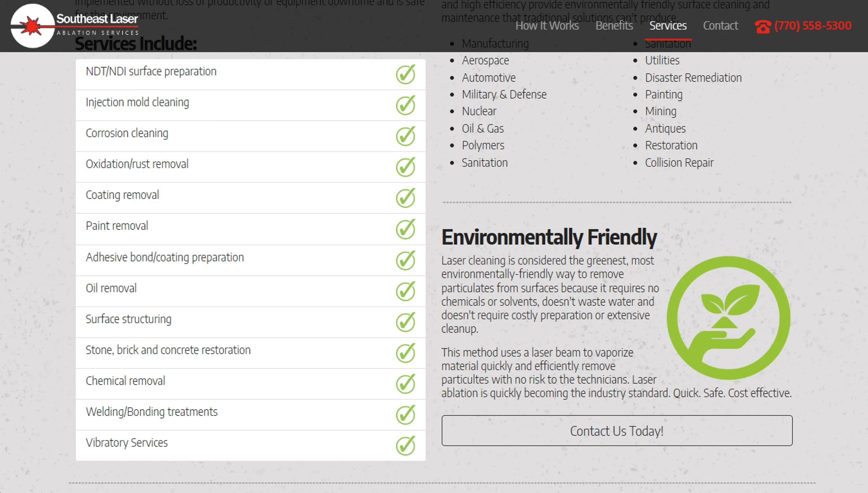This screenshot has width=868, height=493.
Task: Open the How It Works menu item
Action: (x=547, y=26)
